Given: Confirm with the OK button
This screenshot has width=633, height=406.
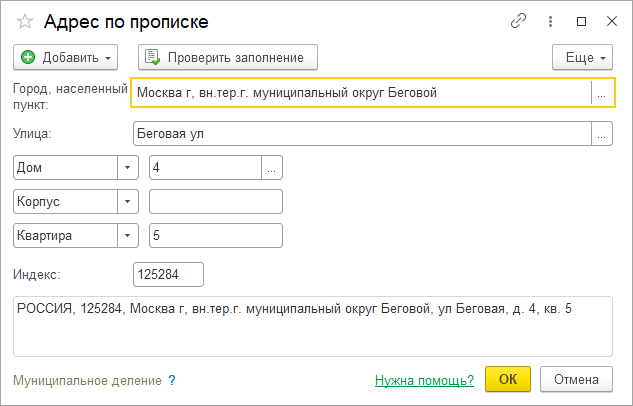Looking at the screenshot, I should [x=508, y=379].
